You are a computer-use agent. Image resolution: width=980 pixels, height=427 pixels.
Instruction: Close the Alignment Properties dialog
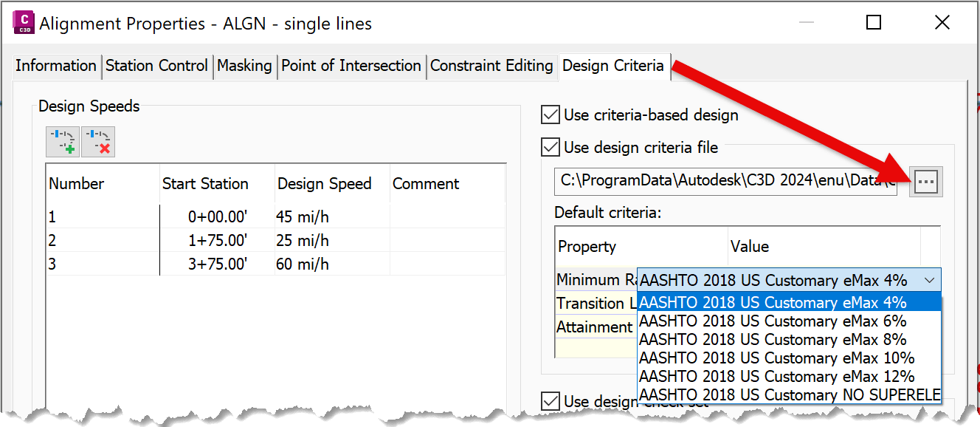(942, 23)
